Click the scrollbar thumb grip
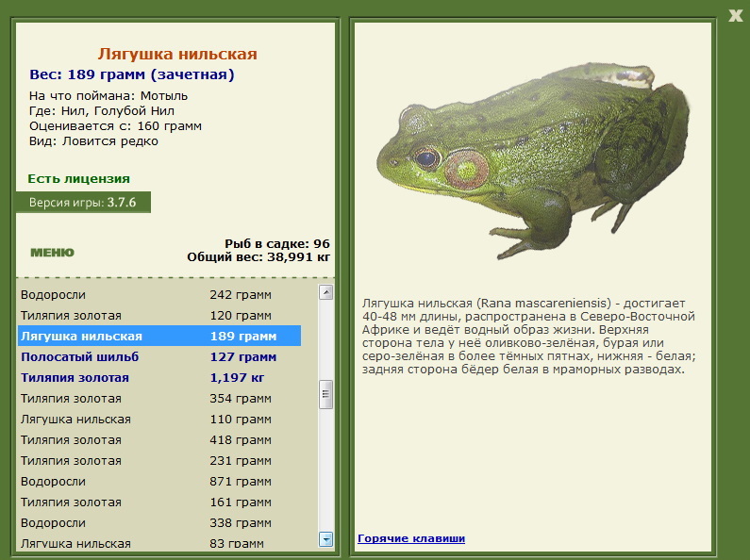 pyautogui.click(x=325, y=394)
